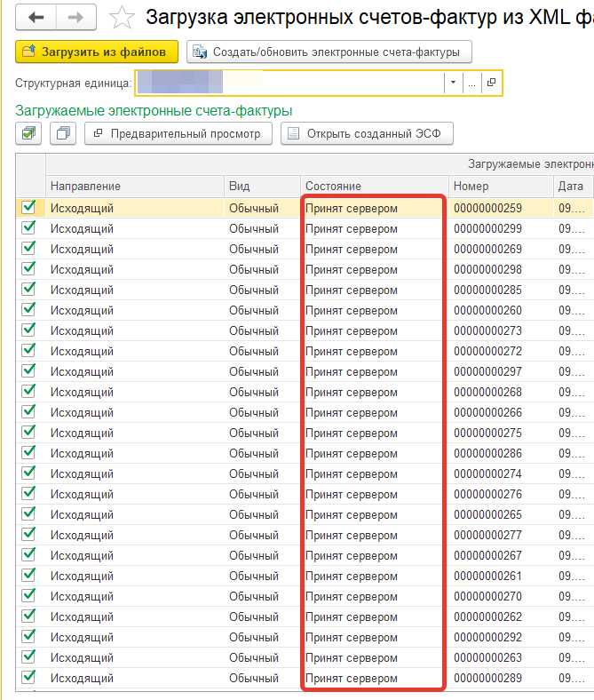Click the forward navigation arrow
Image resolution: width=594 pixels, height=700 pixels.
(x=76, y=18)
